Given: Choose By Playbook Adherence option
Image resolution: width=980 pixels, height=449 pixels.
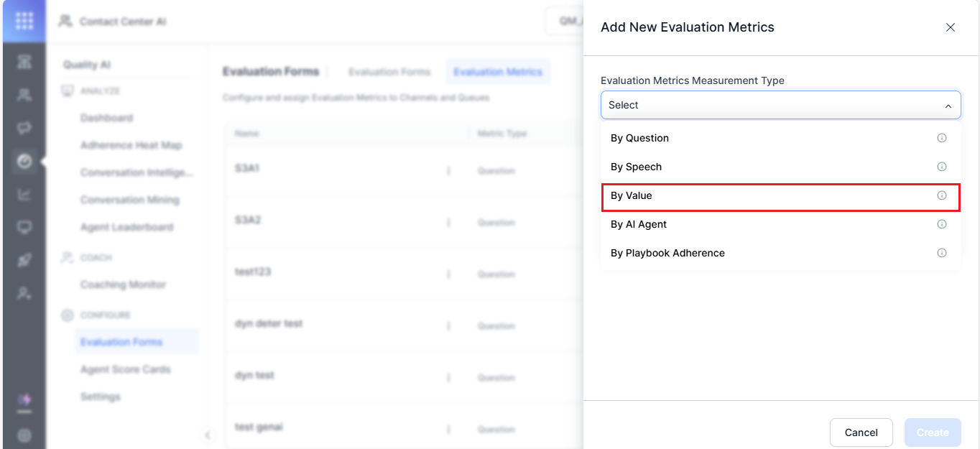Looking at the screenshot, I should pyautogui.click(x=667, y=253).
